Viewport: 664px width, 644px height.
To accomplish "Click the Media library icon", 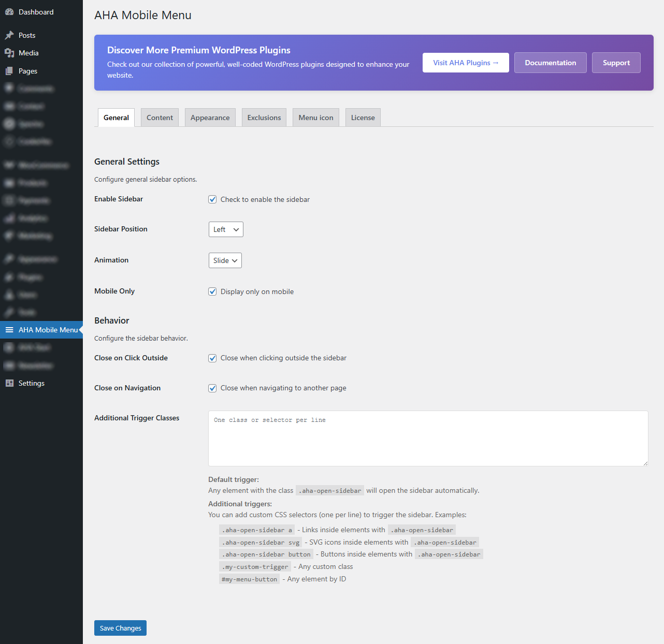I will pos(9,53).
